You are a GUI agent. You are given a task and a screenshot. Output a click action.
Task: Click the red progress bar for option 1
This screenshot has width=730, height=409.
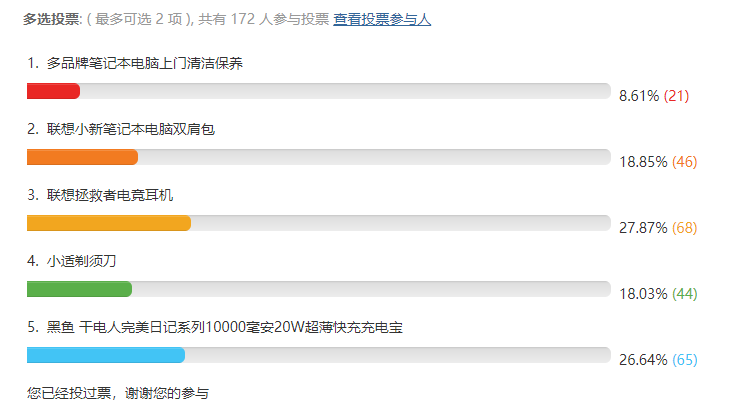click(x=54, y=91)
